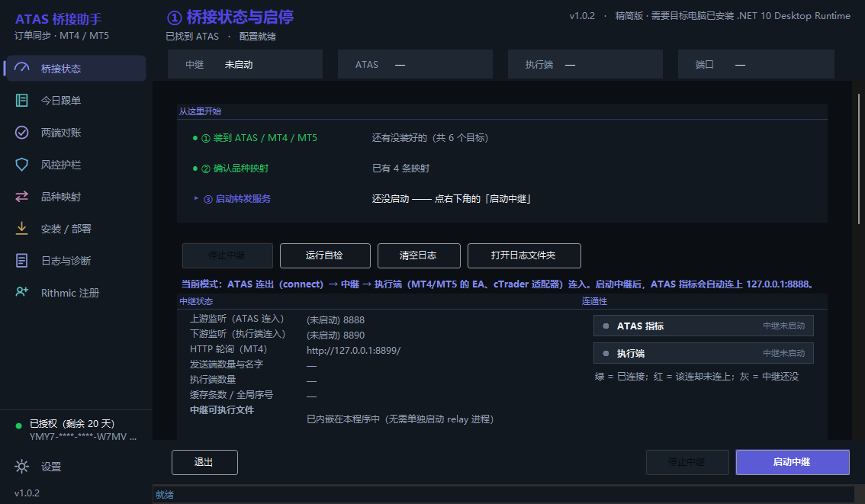
Task: Click the ATAS status card
Action: (415, 65)
